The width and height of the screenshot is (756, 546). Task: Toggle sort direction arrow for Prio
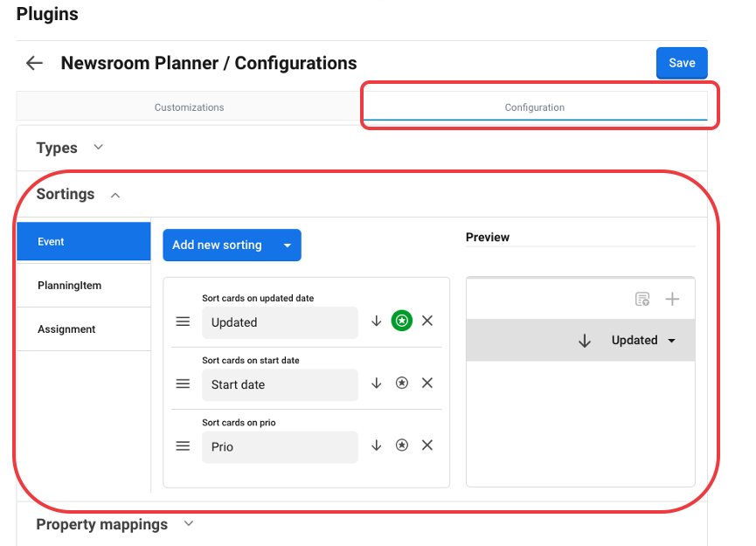(377, 445)
